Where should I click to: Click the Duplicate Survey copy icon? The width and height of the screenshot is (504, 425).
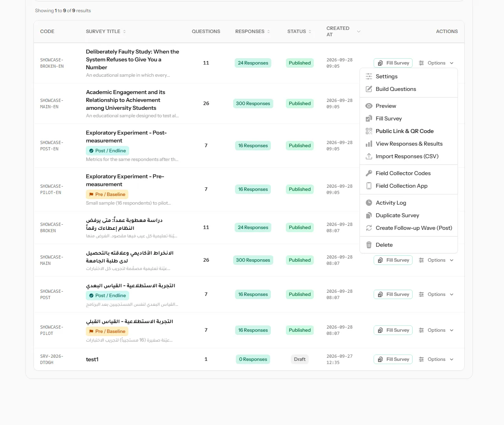369,215
